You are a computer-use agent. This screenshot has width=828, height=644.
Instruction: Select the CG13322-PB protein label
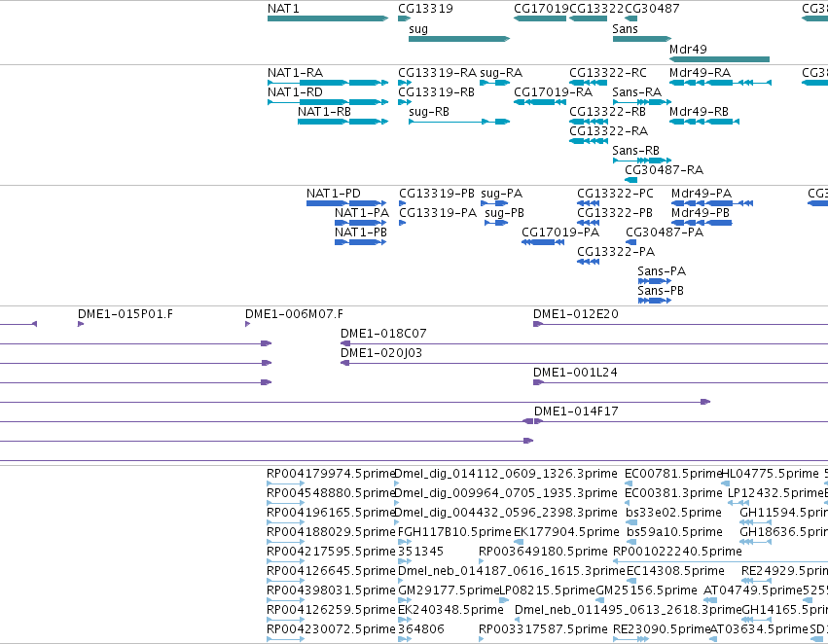[x=615, y=213]
